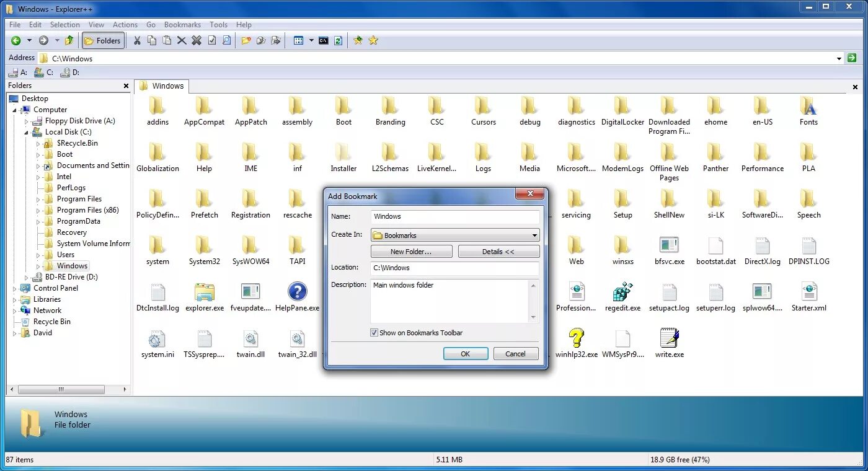Switch to drive A: on drives bar
The width and height of the screenshot is (868, 471).
(x=18, y=72)
